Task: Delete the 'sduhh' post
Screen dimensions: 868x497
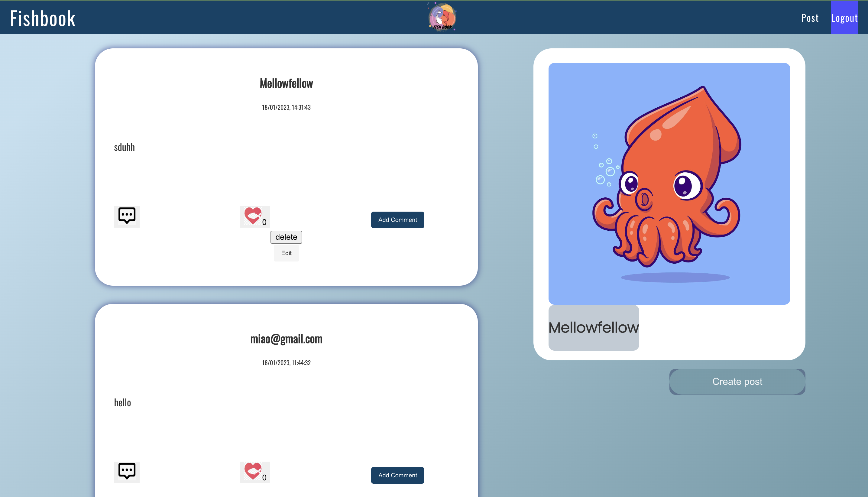Action: coord(286,237)
